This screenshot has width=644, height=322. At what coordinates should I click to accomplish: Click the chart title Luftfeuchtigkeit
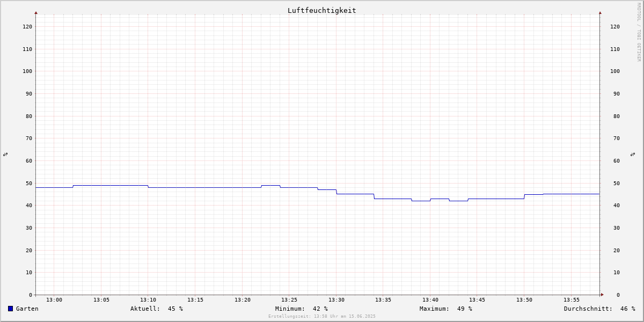click(x=322, y=10)
